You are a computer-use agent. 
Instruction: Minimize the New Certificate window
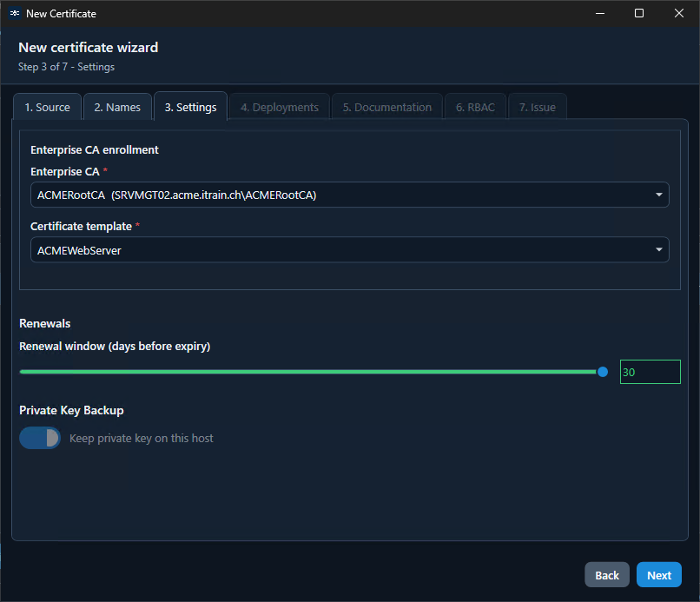[600, 13]
